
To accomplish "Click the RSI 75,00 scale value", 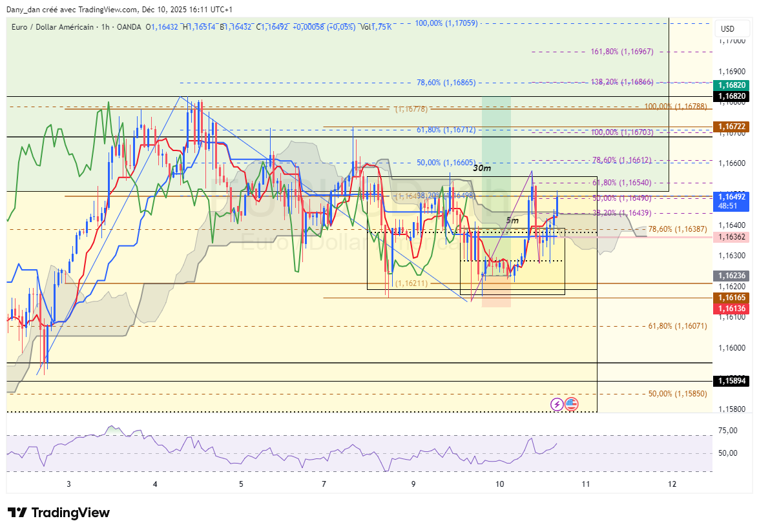I will pyautogui.click(x=728, y=431).
